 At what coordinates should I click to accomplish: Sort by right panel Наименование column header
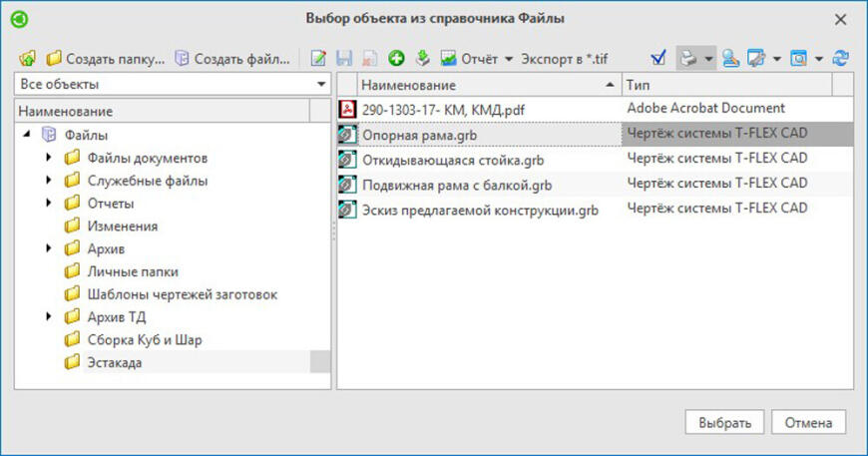coord(489,85)
